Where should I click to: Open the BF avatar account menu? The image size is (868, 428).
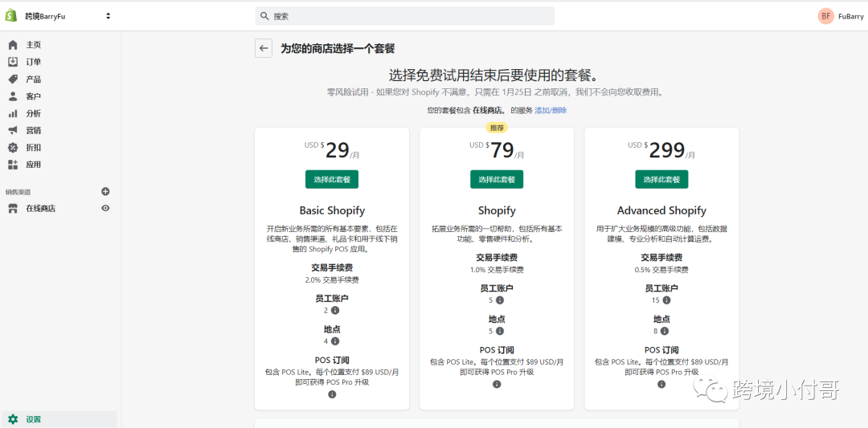click(x=825, y=16)
